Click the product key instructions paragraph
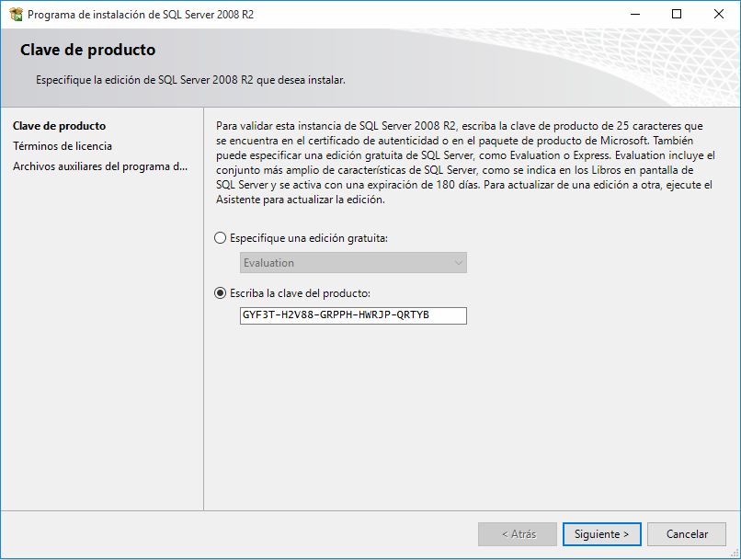The height and width of the screenshot is (560, 741). coord(465,163)
